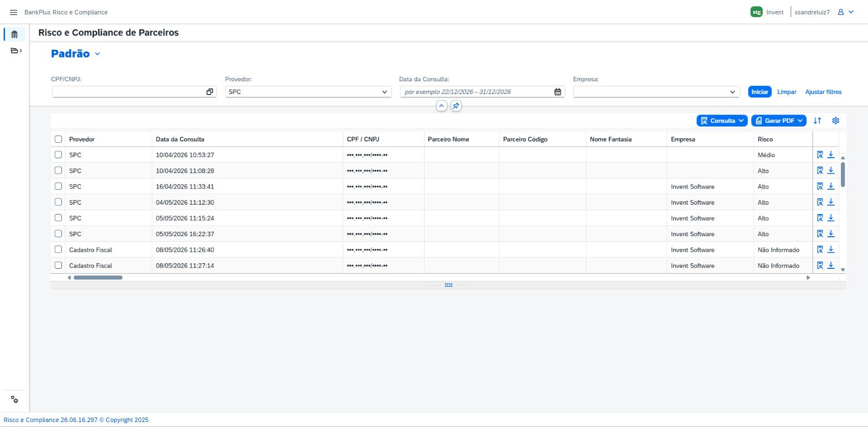Download the 04/05/2026 11:12:30 row report
Screen dimensions: 868x427
(831, 202)
